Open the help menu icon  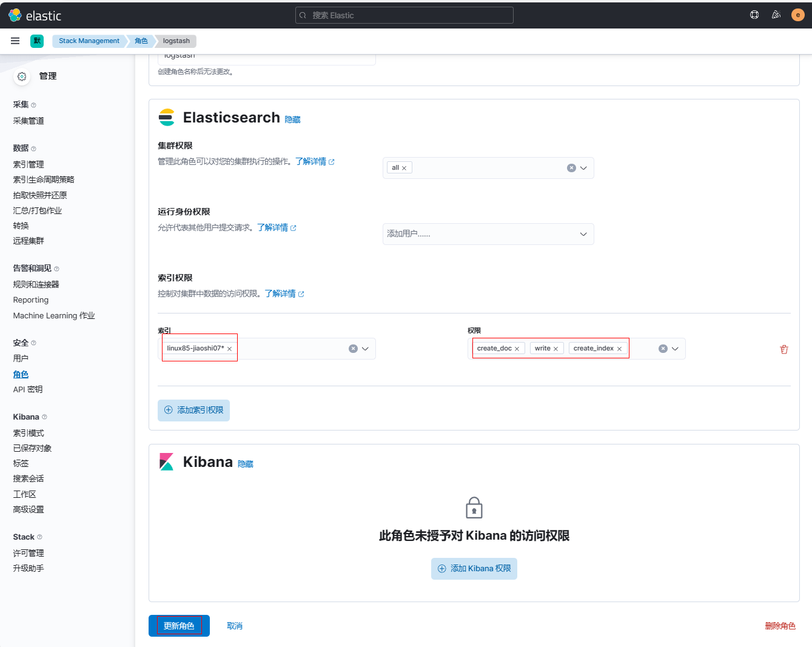(x=754, y=15)
